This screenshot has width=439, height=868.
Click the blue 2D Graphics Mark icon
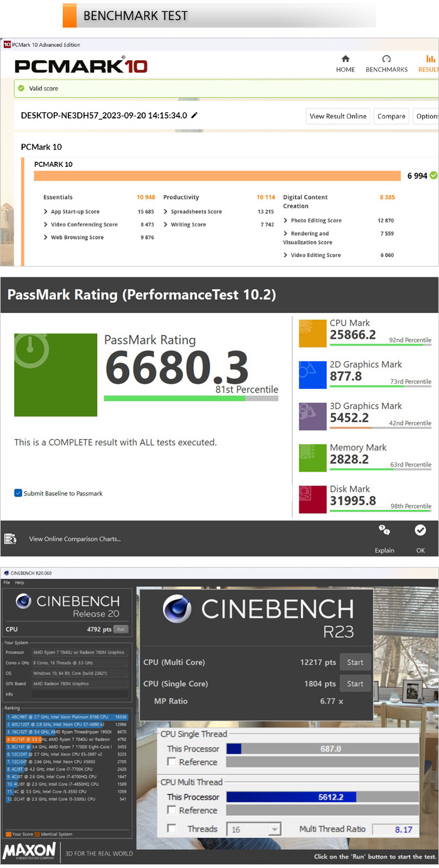[312, 374]
